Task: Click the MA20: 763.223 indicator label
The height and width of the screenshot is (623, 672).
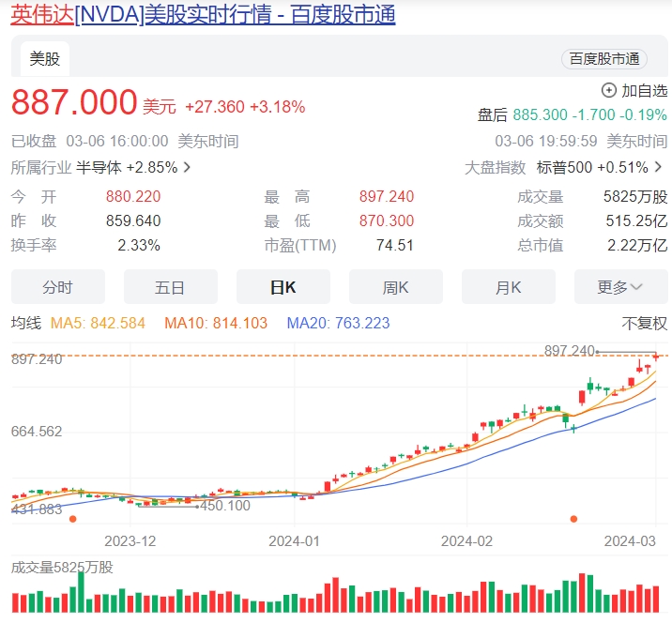Action: tap(338, 323)
